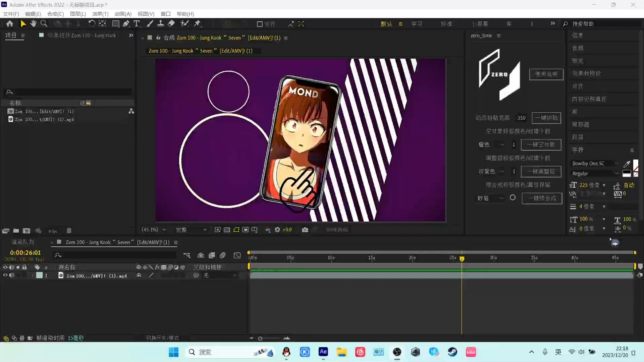Select the Rotation tool
The width and height of the screenshot is (644, 362).
coord(92,24)
